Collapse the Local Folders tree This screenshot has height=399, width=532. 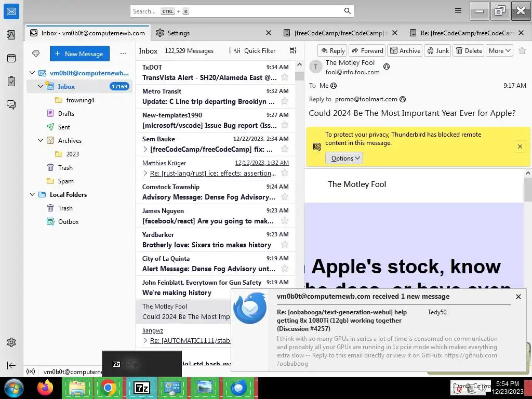point(32,194)
